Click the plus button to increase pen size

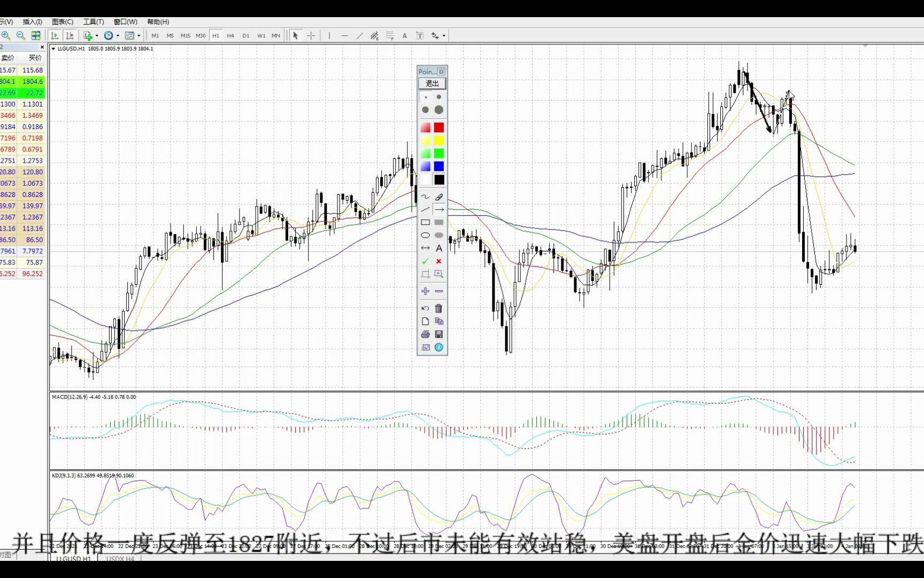(x=425, y=291)
